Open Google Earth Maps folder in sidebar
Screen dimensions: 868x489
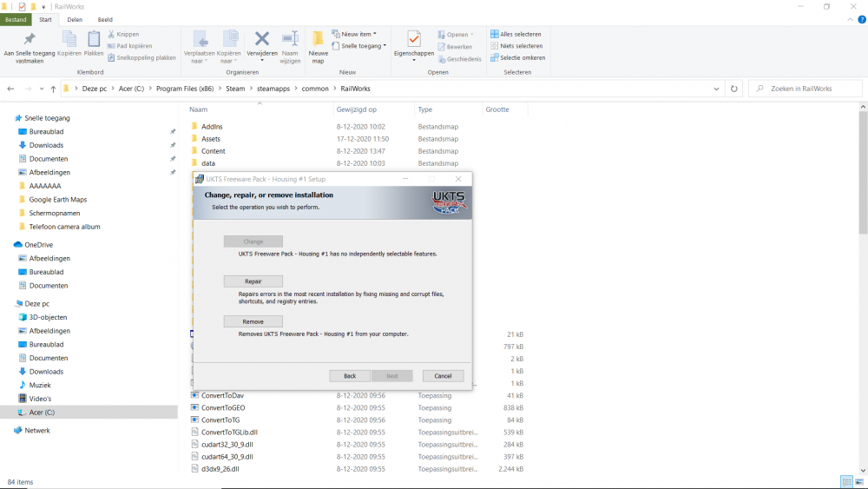[x=58, y=200]
